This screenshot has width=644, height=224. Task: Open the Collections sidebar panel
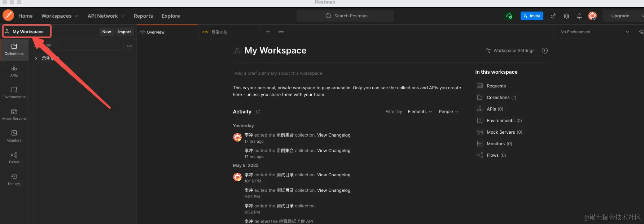tap(14, 49)
